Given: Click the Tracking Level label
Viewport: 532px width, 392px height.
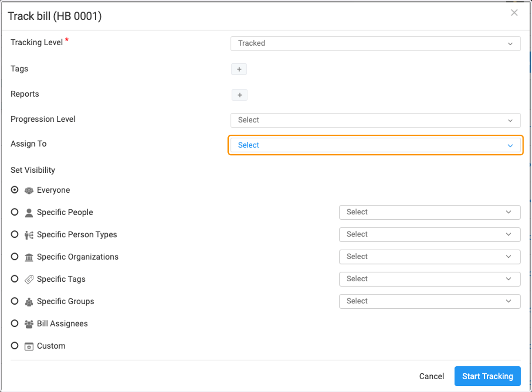Looking at the screenshot, I should [x=37, y=43].
